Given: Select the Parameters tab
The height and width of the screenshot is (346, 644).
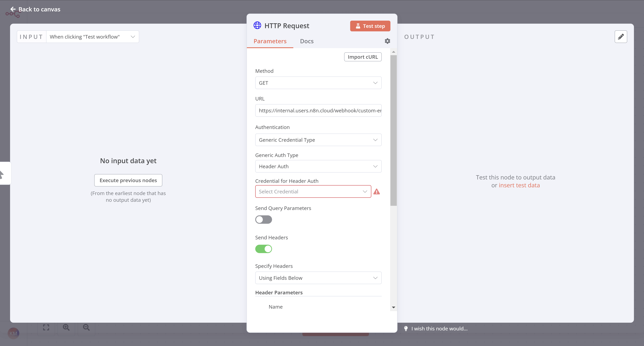Looking at the screenshot, I should coord(270,41).
